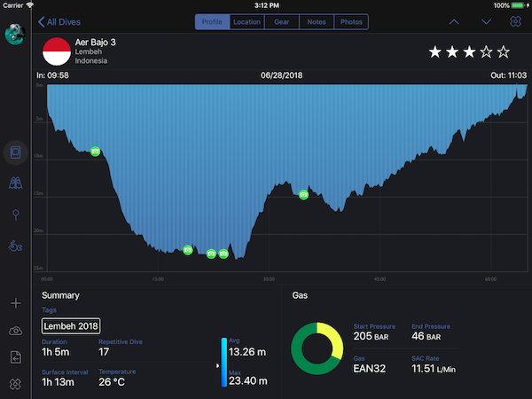This screenshot has width=532, height=399.
Task: Select the Lembeh 2018 tag
Action: tap(72, 326)
